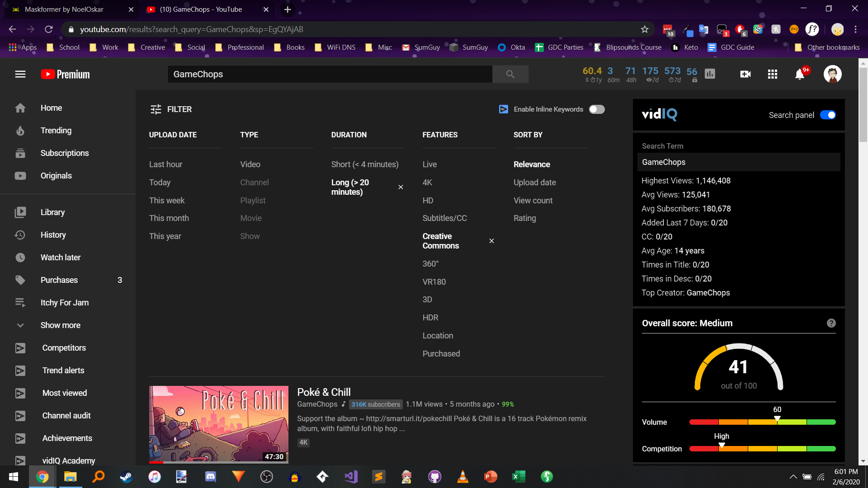Image resolution: width=868 pixels, height=488 pixels.
Task: Open the Blipsounds Course bookmark
Action: point(627,47)
